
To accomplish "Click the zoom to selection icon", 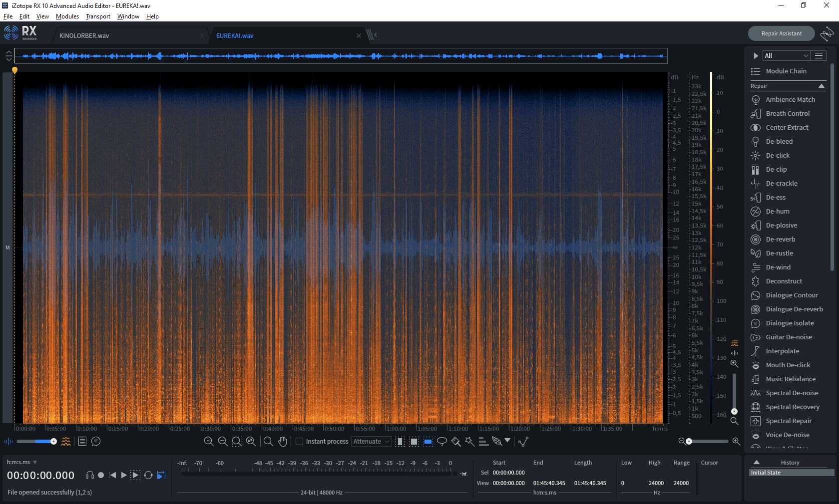I will click(237, 442).
